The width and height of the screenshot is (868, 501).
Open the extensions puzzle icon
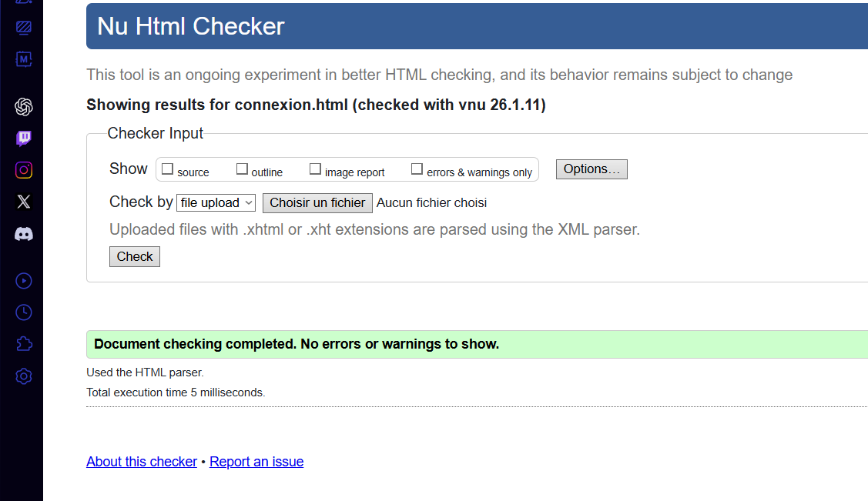[x=24, y=344]
